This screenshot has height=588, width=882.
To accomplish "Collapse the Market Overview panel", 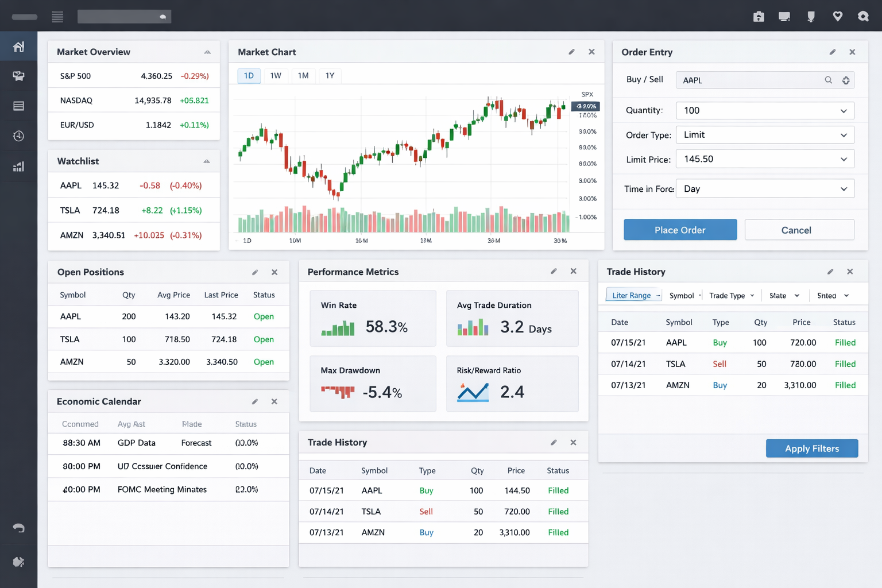I will click(x=207, y=52).
